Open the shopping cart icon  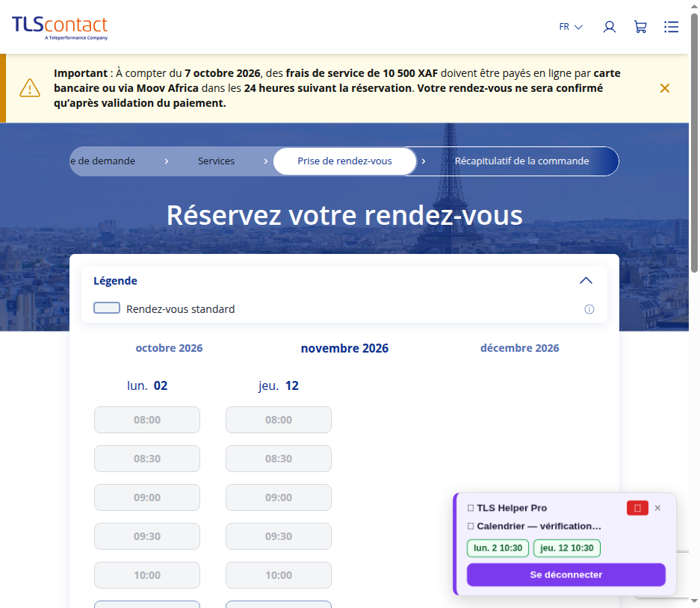tap(640, 27)
